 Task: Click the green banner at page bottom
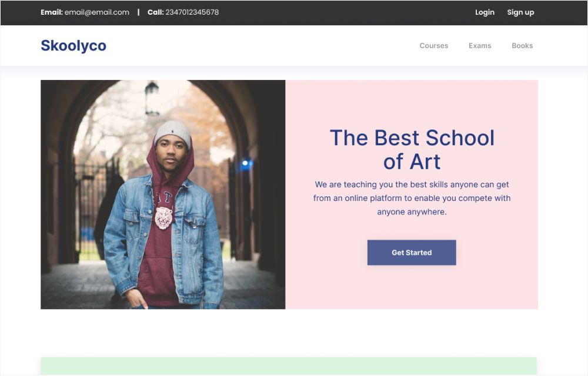(288, 366)
